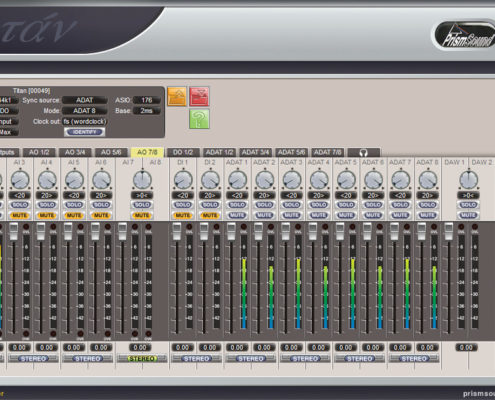Unlink the active AI 7/8 STEREO button
Viewport: 495px width, 400px height.
(x=142, y=359)
